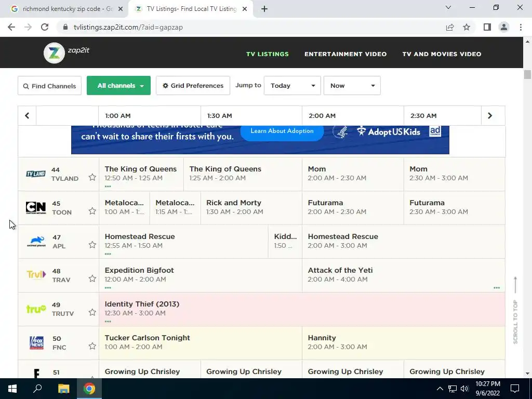Image resolution: width=532 pixels, height=399 pixels.
Task: Open Futurama 2:00 AM listing
Action: point(353,208)
